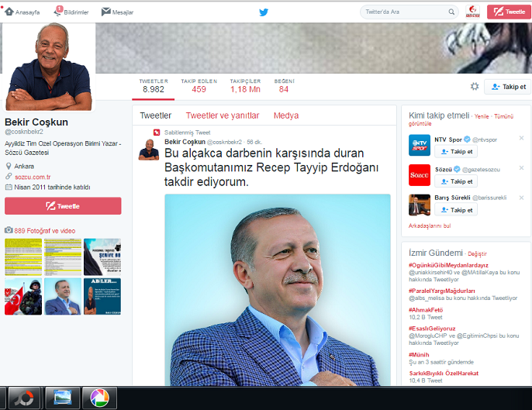Open Bildirimler notifications bell
This screenshot has height=410, width=532.
pos(59,12)
